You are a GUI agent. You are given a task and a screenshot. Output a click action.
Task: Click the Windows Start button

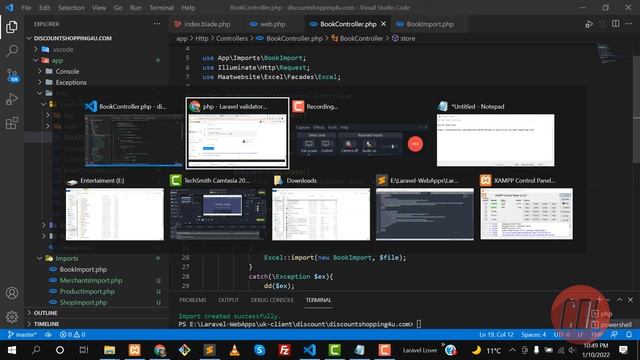[12, 350]
